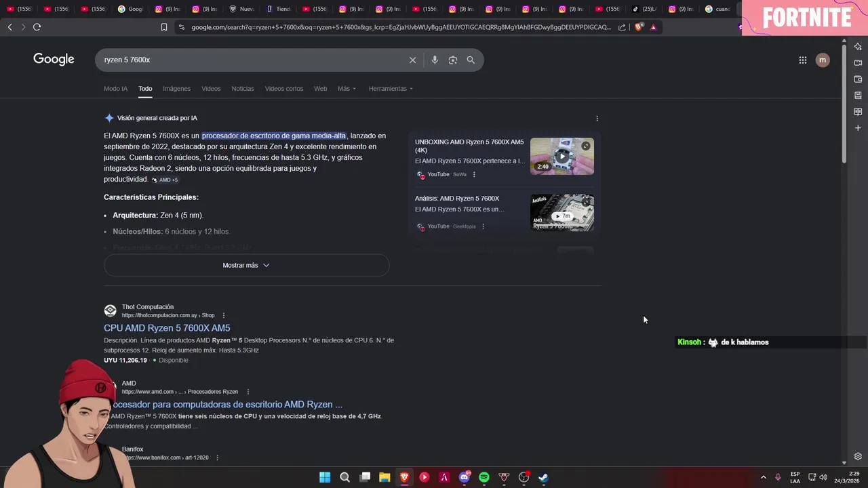Share the page URL via share icon
Image resolution: width=868 pixels, height=488 pixels.
(x=622, y=27)
